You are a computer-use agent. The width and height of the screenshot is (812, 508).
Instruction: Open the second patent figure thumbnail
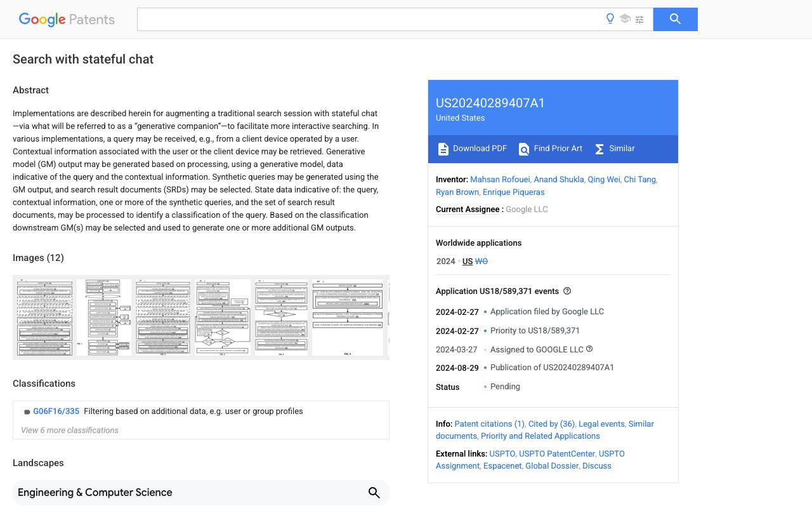pos(104,317)
